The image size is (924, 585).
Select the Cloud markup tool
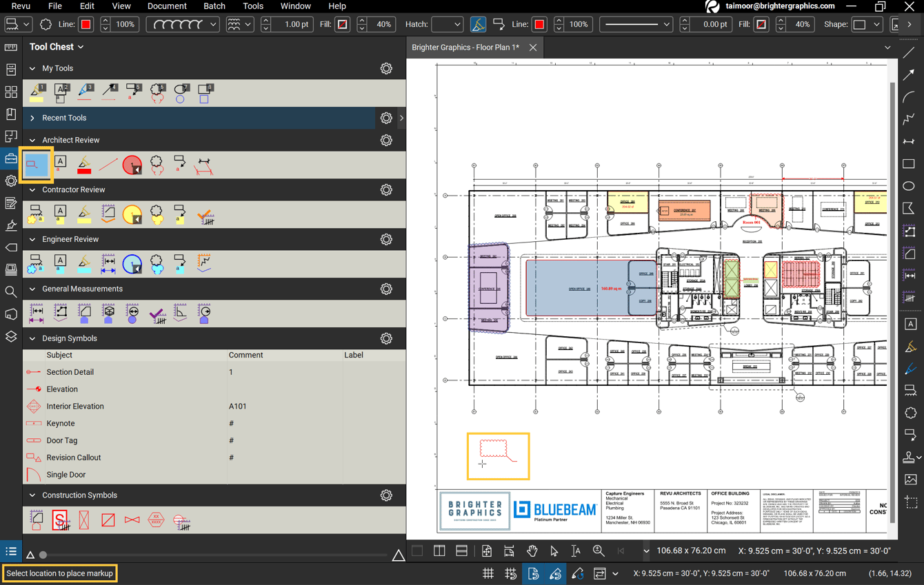[x=910, y=412]
